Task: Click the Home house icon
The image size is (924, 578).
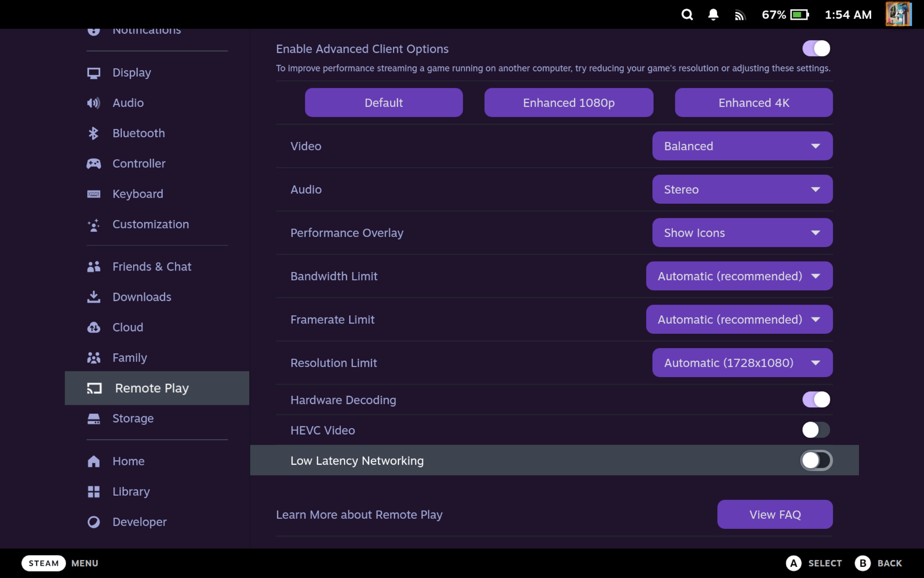Action: (93, 461)
